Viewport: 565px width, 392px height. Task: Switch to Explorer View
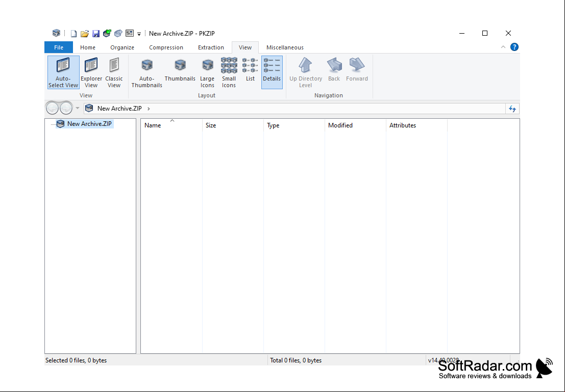pyautogui.click(x=91, y=72)
